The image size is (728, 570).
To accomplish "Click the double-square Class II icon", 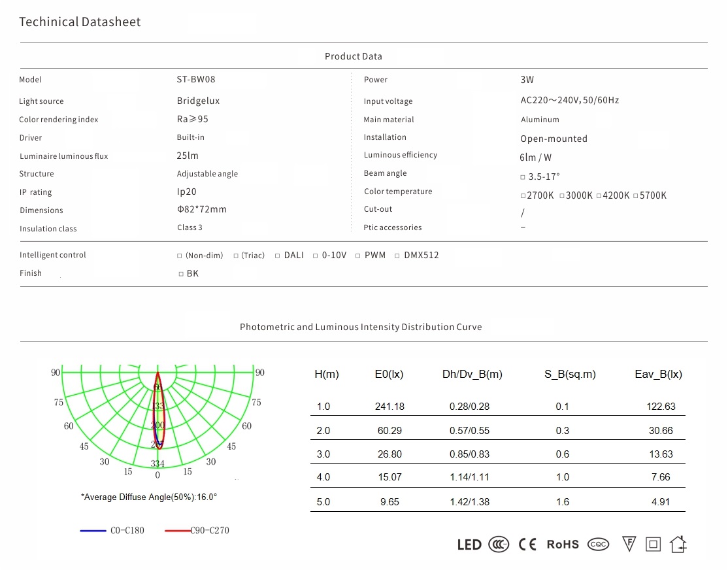I will coord(653,544).
